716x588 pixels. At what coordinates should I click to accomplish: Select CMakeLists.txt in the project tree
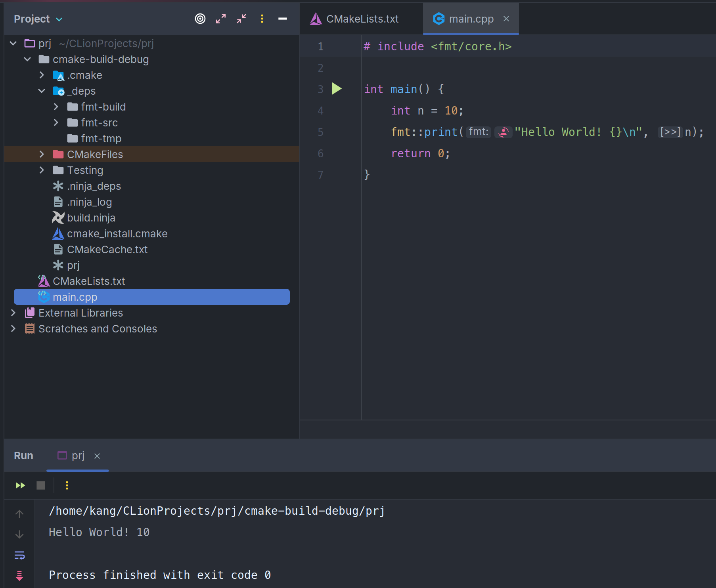point(89,281)
